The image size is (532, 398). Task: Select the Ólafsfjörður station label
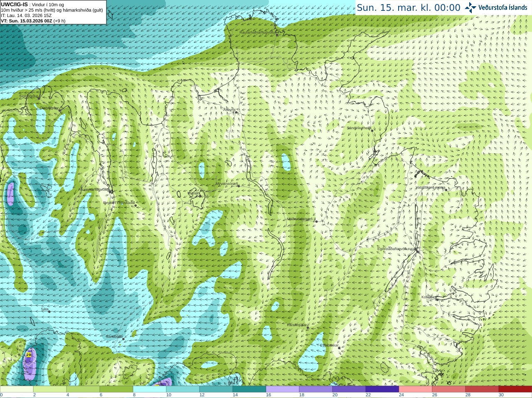[x=49, y=108]
